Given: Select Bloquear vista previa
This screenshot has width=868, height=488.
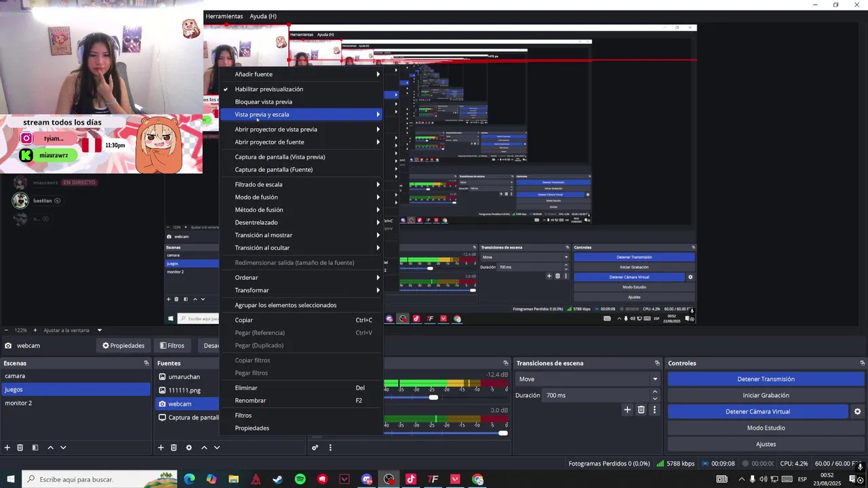Looking at the screenshot, I should 301,102.
